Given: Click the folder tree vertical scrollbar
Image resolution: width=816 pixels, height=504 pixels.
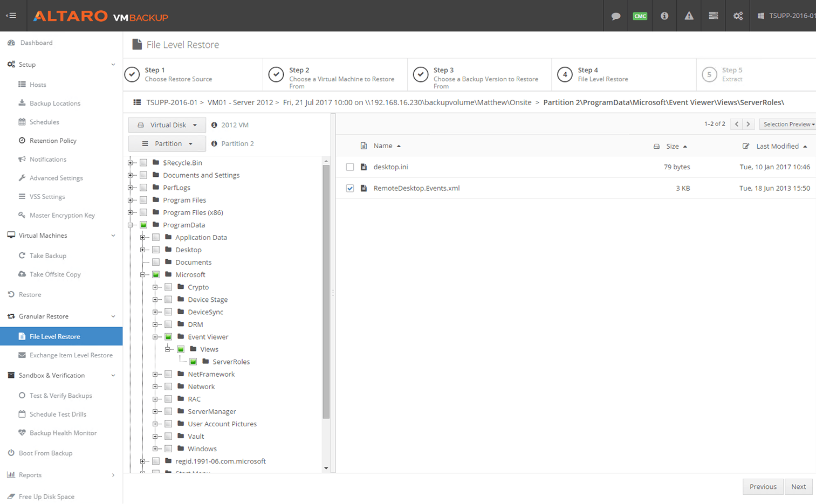Looking at the screenshot, I should tap(326, 292).
